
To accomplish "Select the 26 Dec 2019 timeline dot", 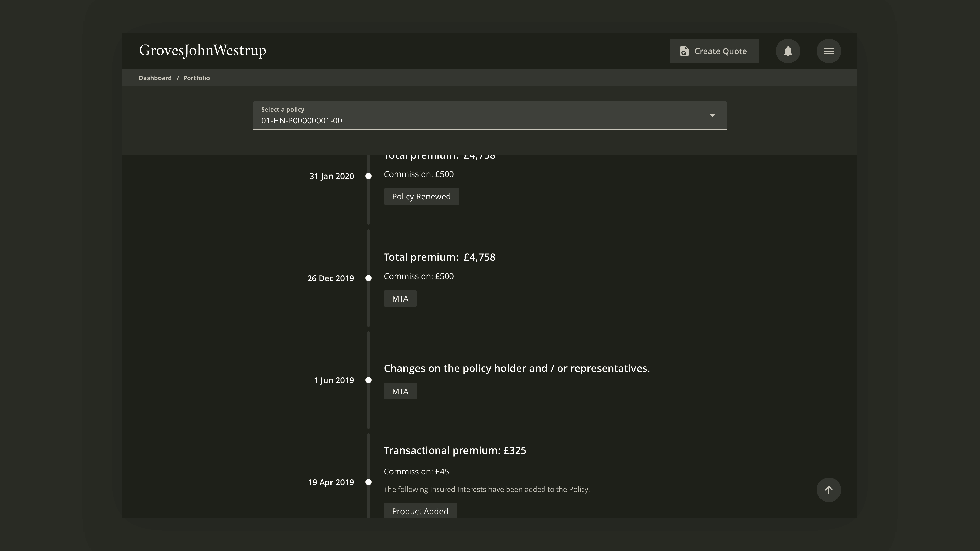I will click(x=368, y=278).
